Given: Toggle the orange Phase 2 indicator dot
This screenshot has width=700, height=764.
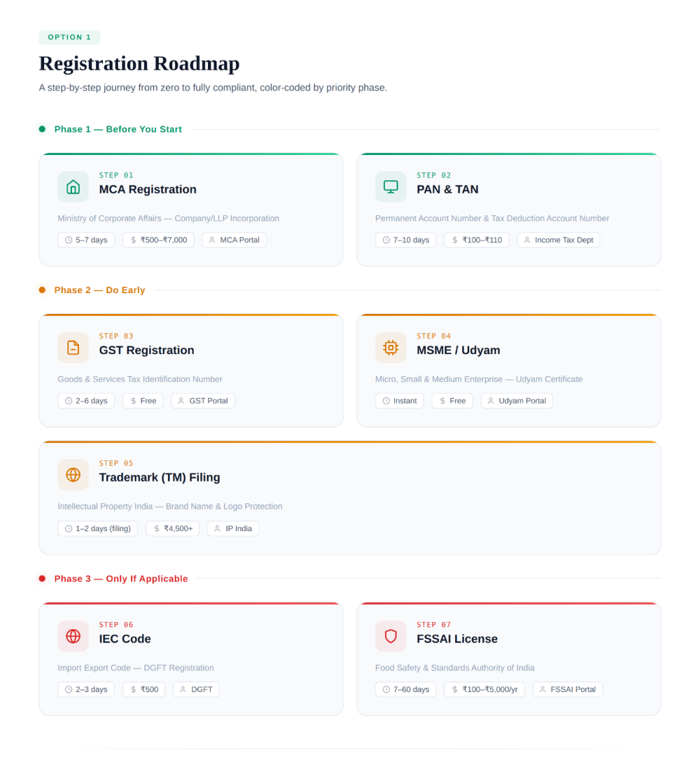Looking at the screenshot, I should tap(42, 290).
